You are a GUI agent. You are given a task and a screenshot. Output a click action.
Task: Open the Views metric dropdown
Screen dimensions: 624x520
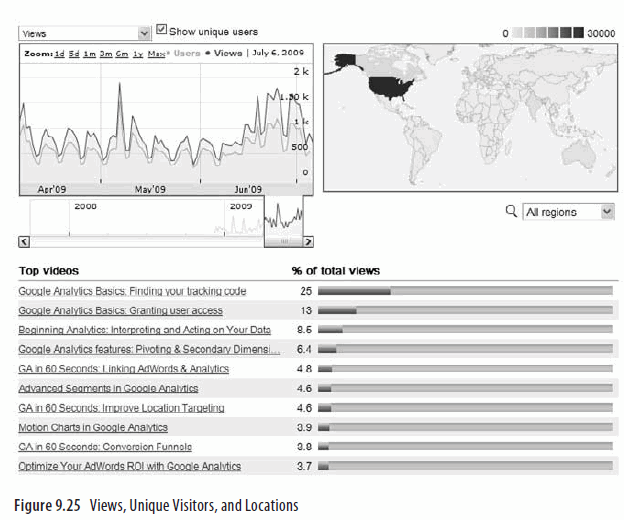point(85,33)
